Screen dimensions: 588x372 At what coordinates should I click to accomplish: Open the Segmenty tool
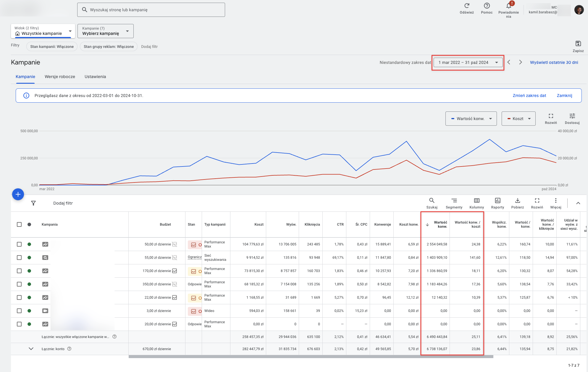454,200
